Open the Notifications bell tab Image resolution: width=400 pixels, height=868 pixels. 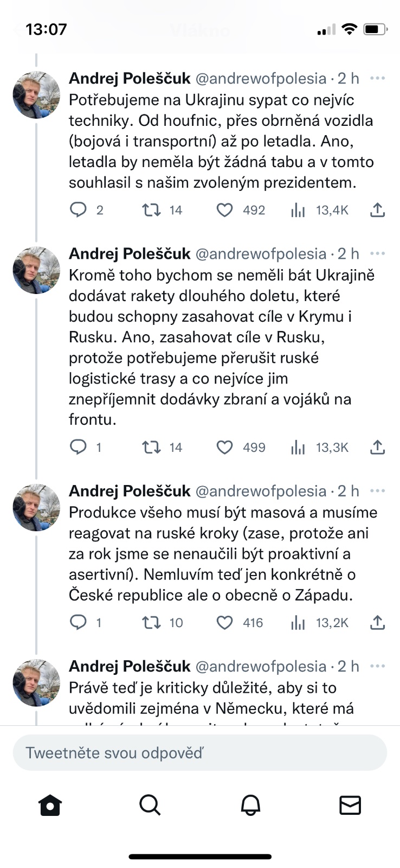(x=250, y=806)
